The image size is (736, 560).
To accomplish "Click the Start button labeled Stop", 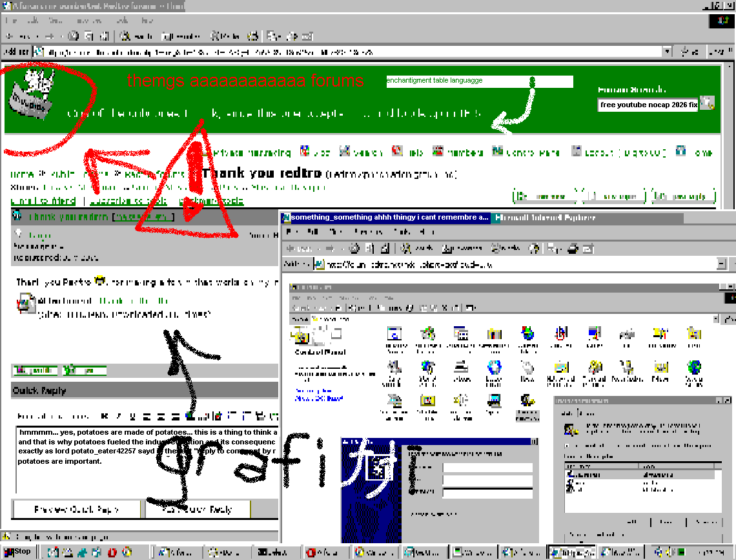I will point(18,552).
